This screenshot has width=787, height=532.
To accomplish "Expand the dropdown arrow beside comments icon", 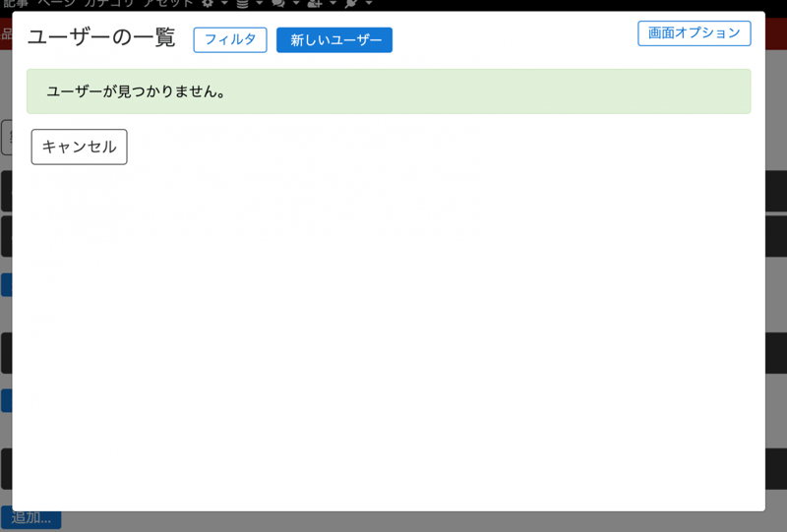I will (295, 4).
